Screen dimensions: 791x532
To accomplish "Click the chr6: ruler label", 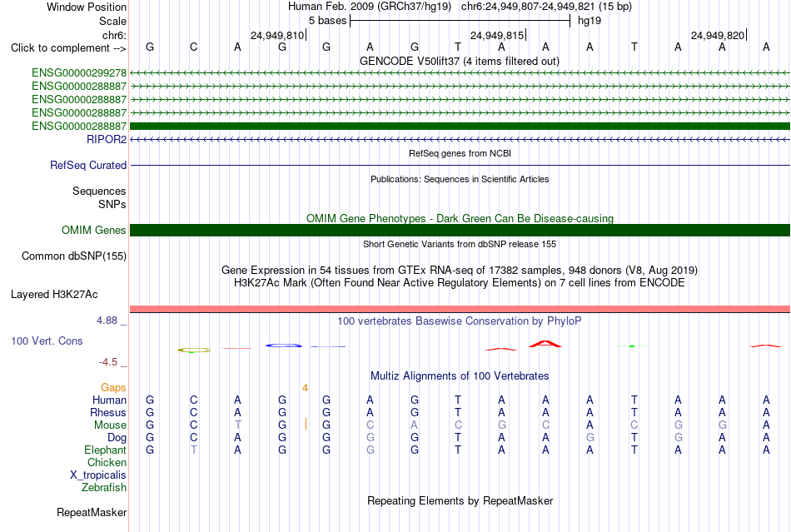I will pyautogui.click(x=114, y=36).
